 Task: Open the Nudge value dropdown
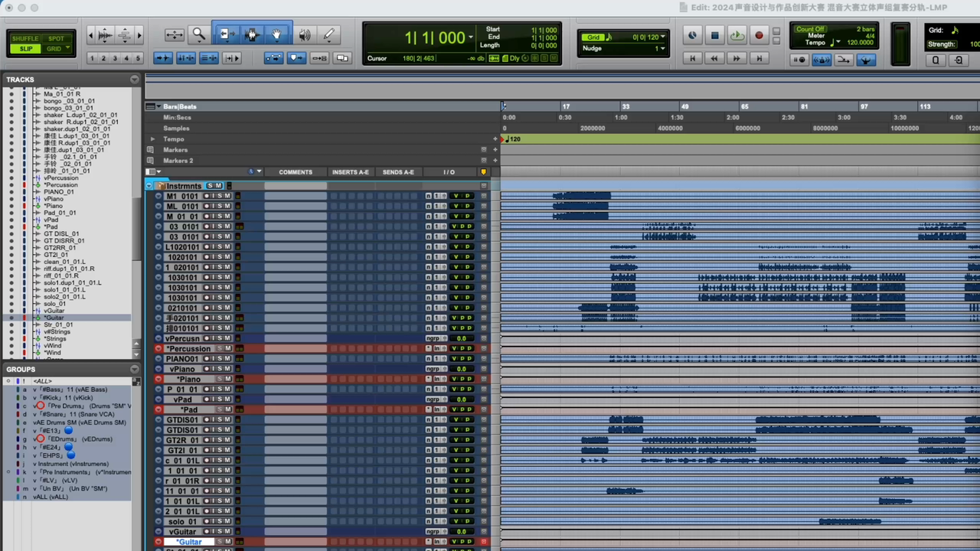[x=662, y=48]
